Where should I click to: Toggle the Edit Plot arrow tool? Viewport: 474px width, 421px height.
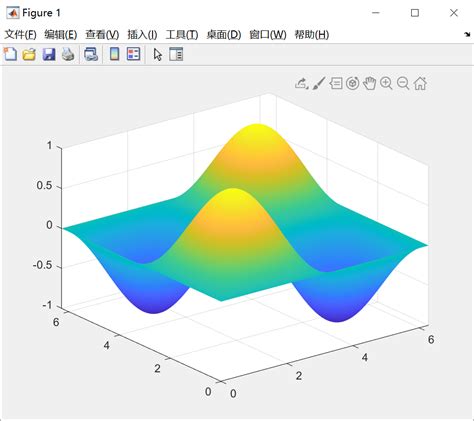click(158, 55)
